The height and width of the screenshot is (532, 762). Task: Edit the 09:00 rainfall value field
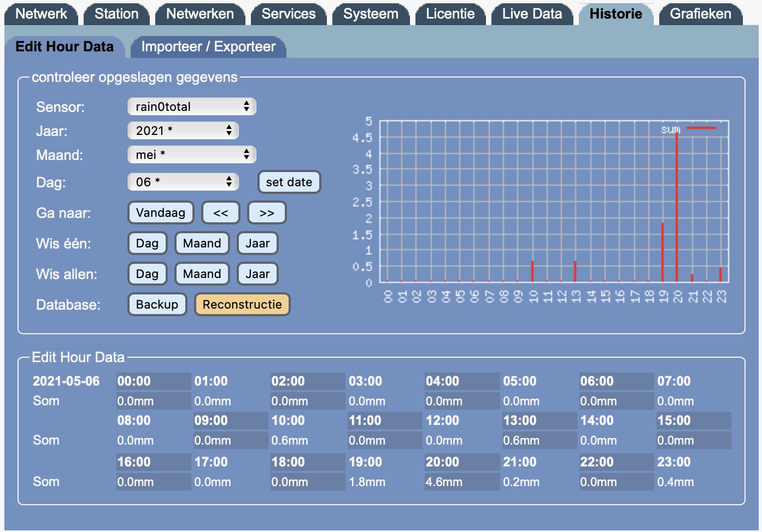pos(231,440)
